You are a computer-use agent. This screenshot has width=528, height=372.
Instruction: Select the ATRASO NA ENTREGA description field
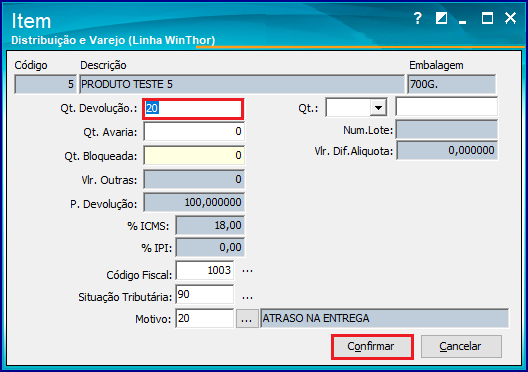coord(384,318)
